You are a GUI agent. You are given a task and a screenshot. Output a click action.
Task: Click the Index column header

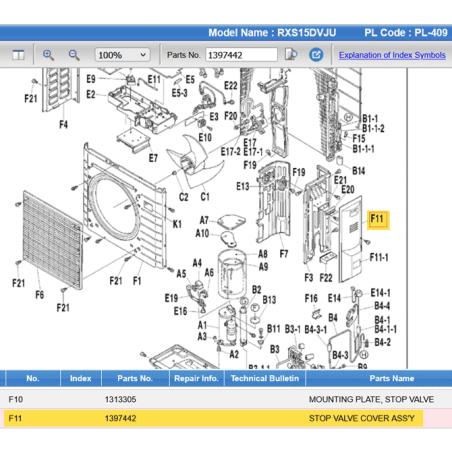coord(81,379)
